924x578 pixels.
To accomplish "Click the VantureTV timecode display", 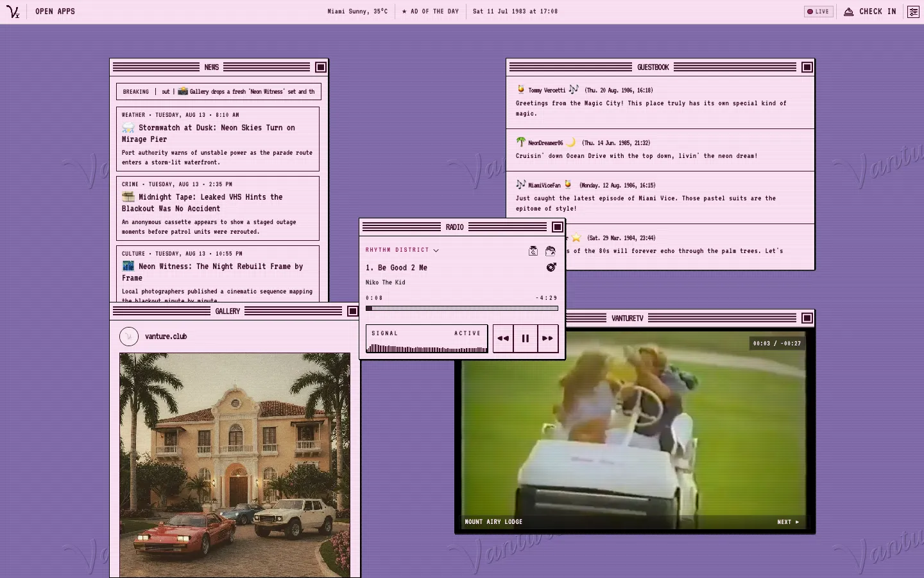I will [777, 344].
